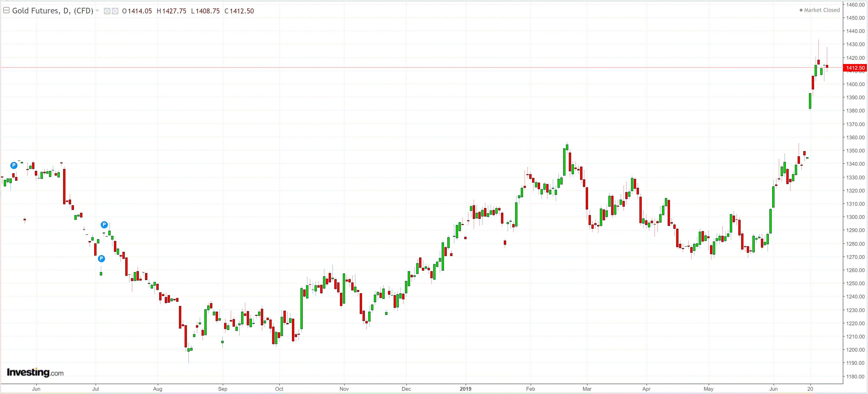
Task: Click the Sep label on time axis
Action: coord(222,389)
